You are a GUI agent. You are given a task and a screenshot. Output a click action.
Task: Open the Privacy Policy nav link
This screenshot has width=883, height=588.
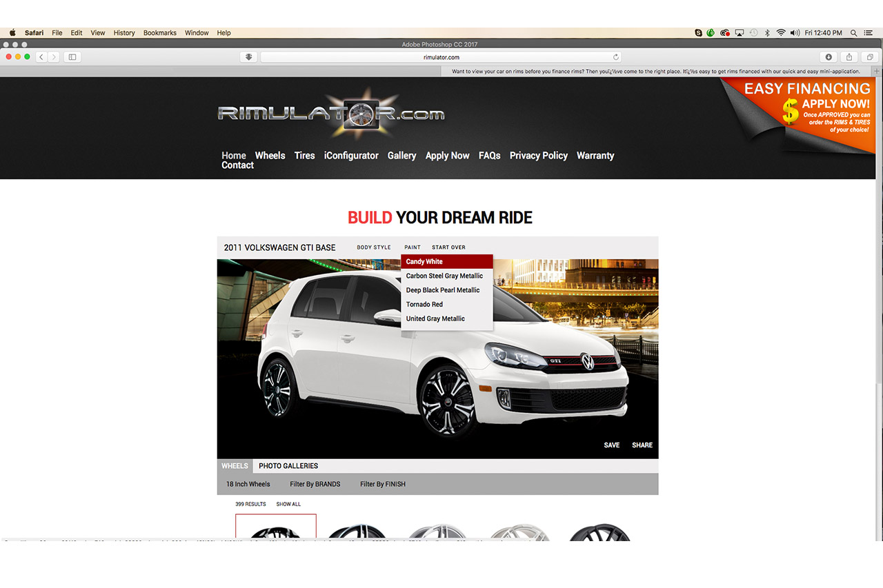tap(539, 156)
